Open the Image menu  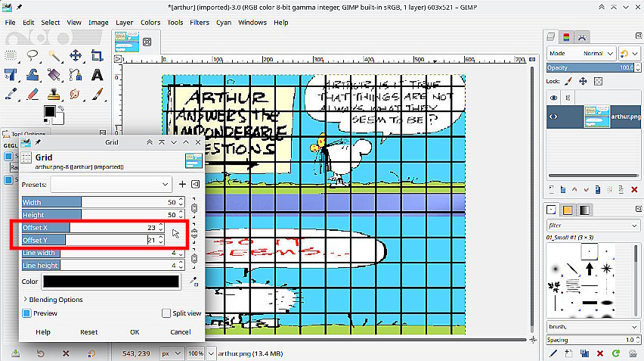pos(98,23)
